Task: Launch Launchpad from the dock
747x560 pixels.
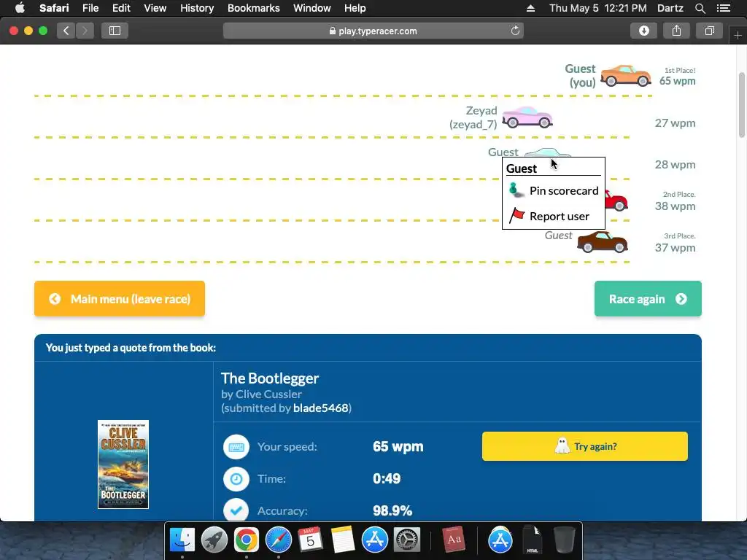Action: point(214,540)
